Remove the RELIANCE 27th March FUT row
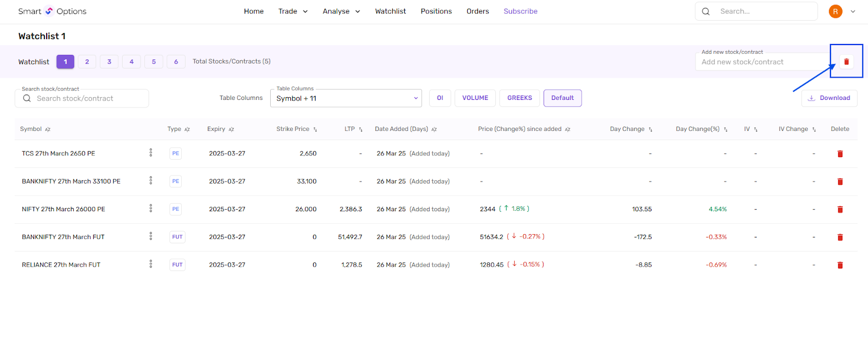The image size is (868, 340). [840, 265]
